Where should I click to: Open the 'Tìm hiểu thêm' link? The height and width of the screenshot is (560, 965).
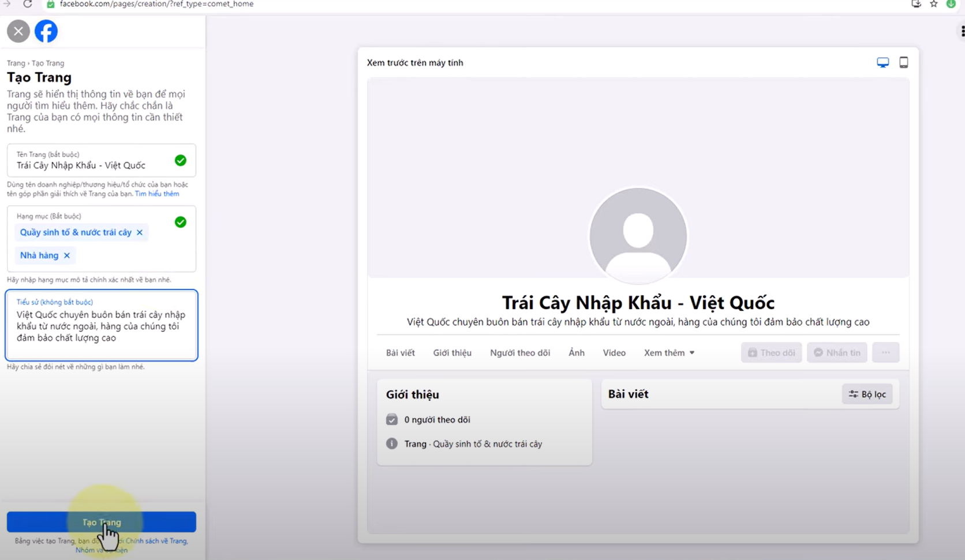[157, 194]
